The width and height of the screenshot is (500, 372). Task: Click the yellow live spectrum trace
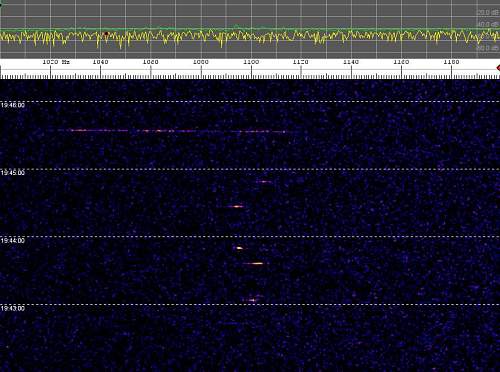(x=250, y=37)
